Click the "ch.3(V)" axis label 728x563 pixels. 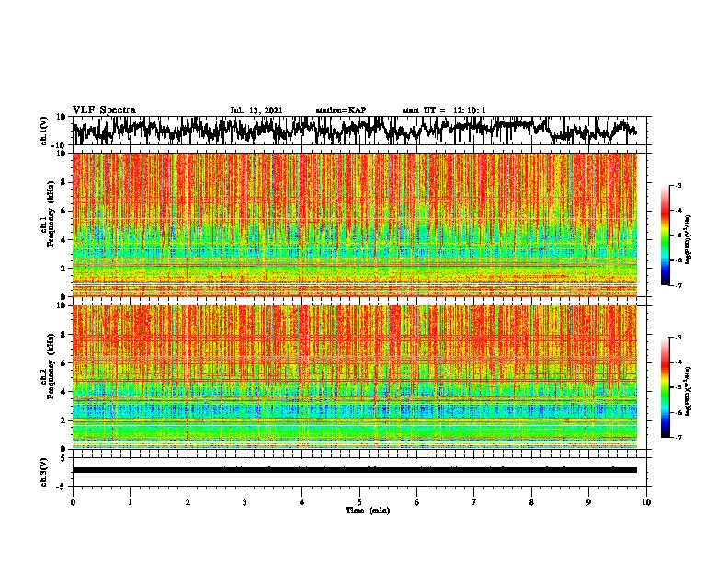click(x=44, y=472)
